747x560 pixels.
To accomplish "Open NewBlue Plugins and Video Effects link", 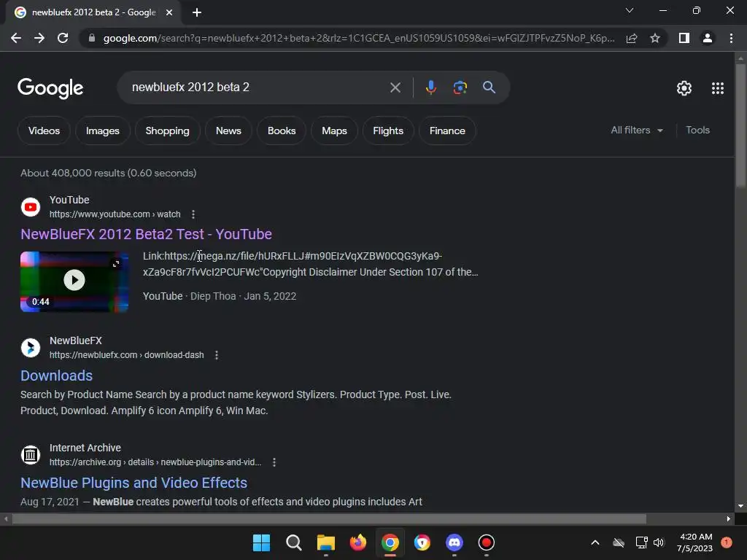I will click(134, 483).
